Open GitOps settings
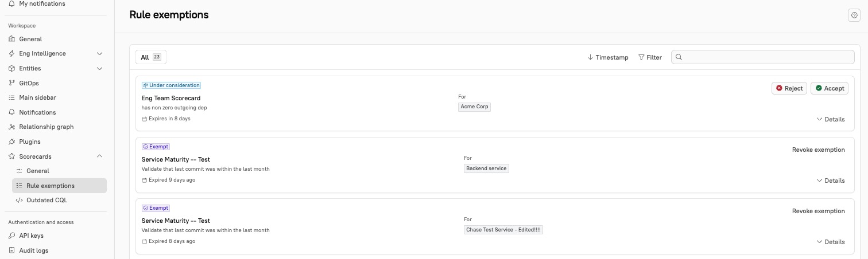This screenshot has height=259, width=868. pyautogui.click(x=29, y=83)
